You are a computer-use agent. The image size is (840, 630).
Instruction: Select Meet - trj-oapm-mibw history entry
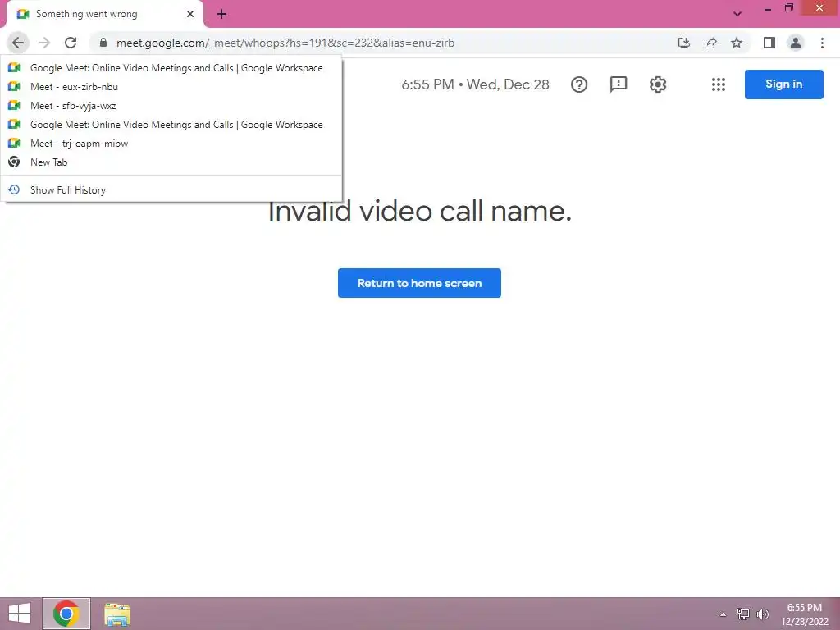171,143
